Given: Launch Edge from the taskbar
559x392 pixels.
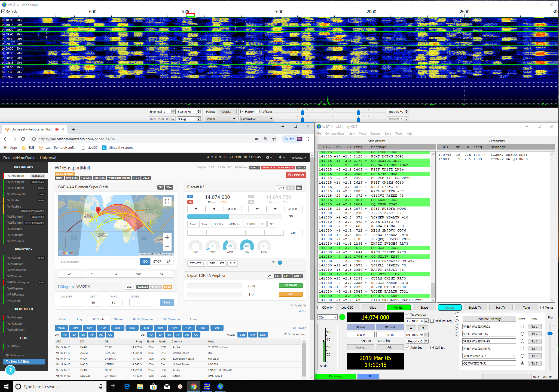Looking at the screenshot, I should tap(127, 387).
